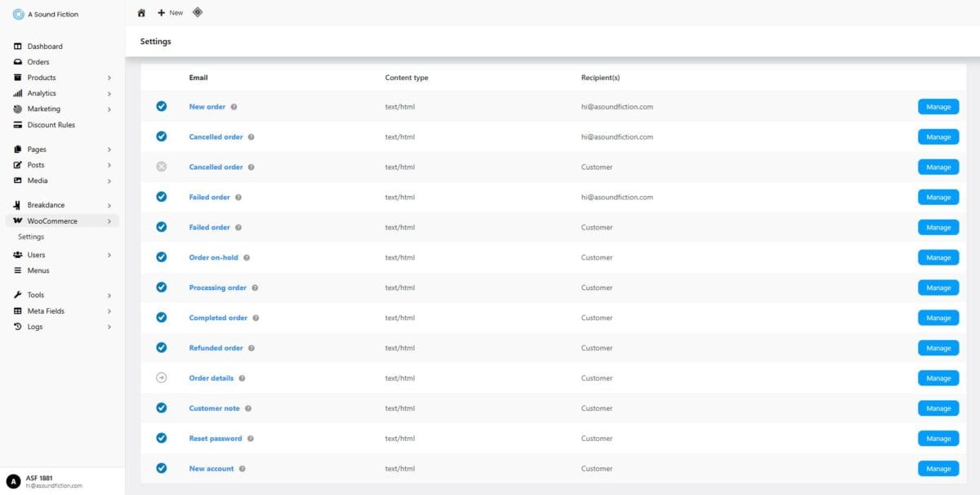
Task: Open the New menu in the admin bar
Action: (x=169, y=12)
